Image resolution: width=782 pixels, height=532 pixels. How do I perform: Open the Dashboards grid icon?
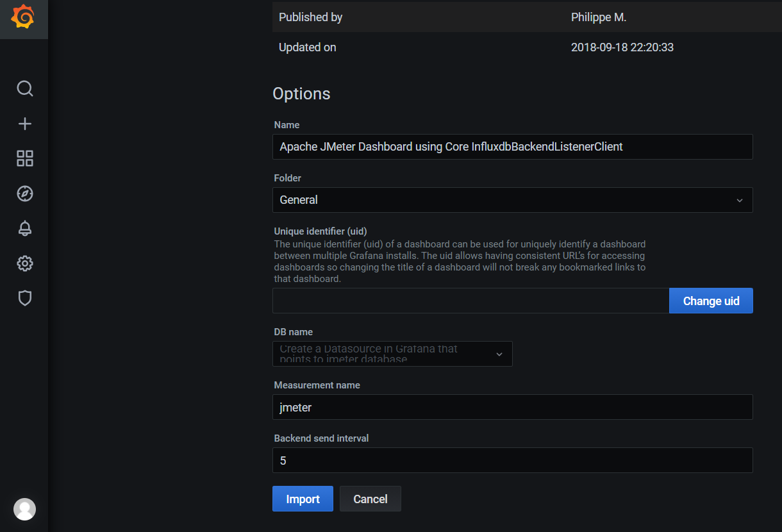click(x=24, y=159)
